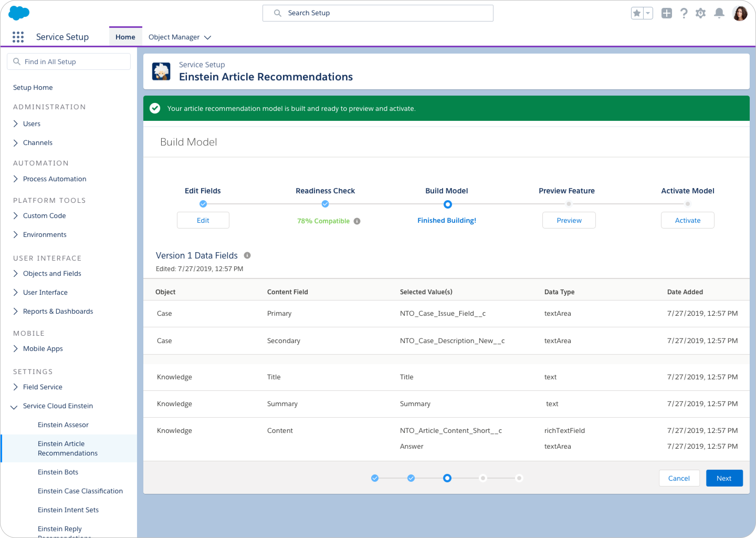Select the Activate Model step marker
The height and width of the screenshot is (538, 756).
687,204
